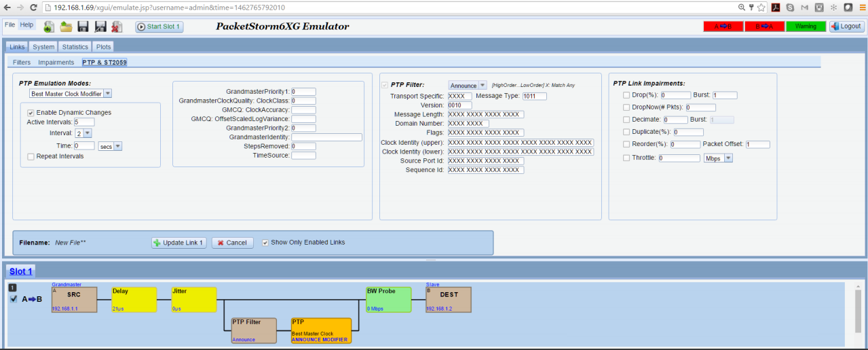Click the SRC Grandmaster block
This screenshot has height=350, width=868.
click(74, 300)
